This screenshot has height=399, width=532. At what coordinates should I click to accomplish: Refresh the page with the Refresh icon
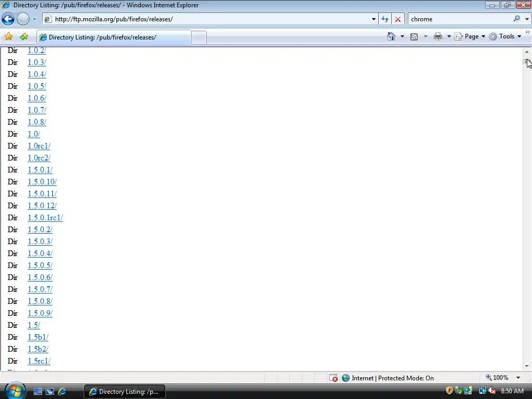(x=385, y=19)
